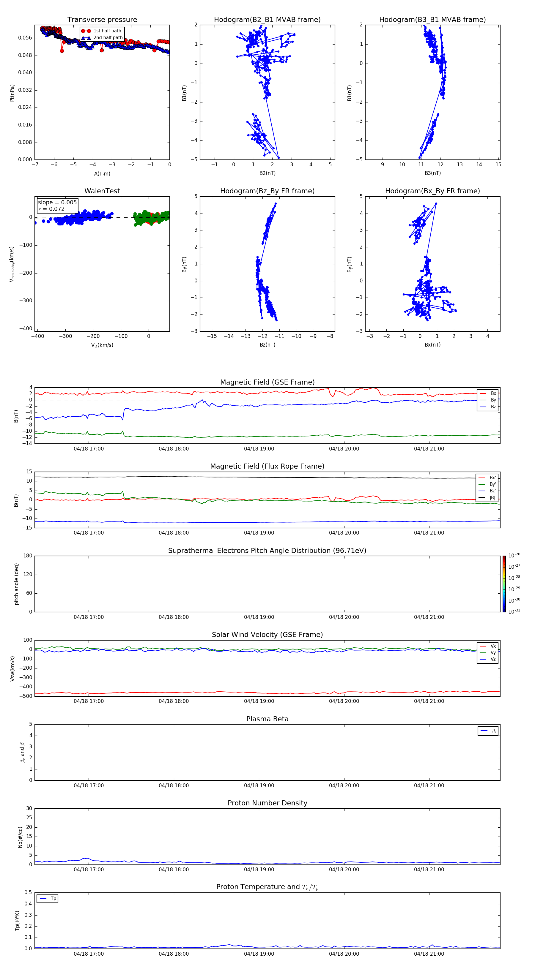535x980 pixels.
Task: Click the 'VA(km/s)' x-axis label in WalenTest
Action: click(102, 345)
